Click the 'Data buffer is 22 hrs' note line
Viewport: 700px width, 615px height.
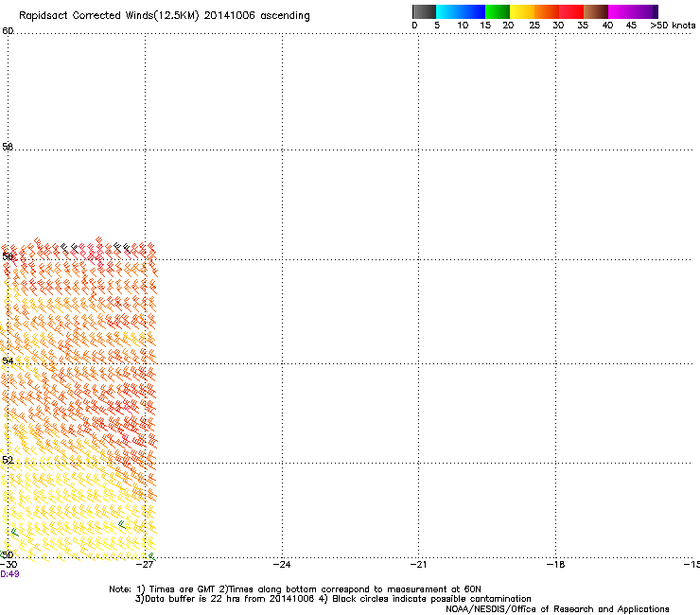point(333,599)
